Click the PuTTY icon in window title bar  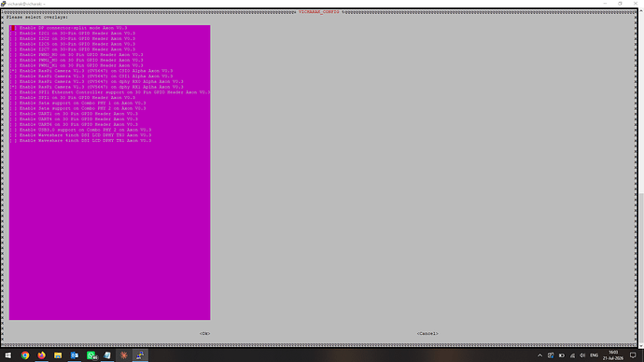point(4,4)
